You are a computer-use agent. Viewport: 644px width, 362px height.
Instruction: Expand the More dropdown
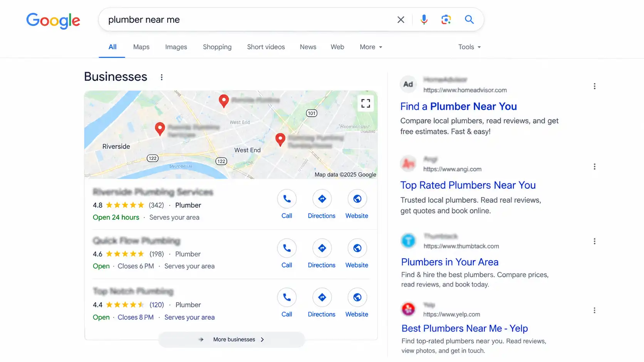[371, 47]
